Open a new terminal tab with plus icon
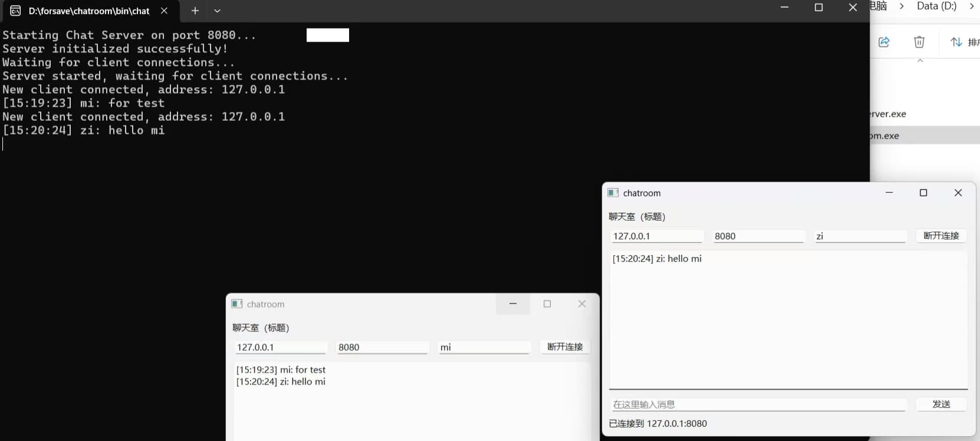 [195, 11]
